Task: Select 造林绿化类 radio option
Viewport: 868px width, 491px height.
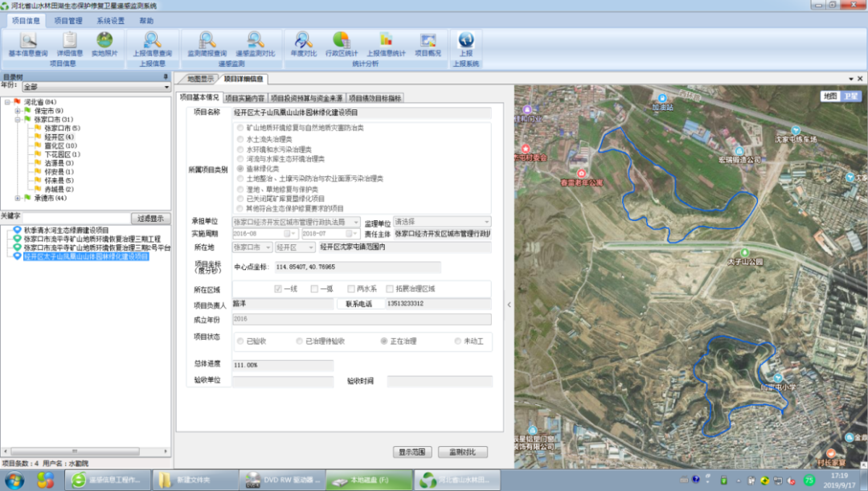Action: pyautogui.click(x=240, y=168)
